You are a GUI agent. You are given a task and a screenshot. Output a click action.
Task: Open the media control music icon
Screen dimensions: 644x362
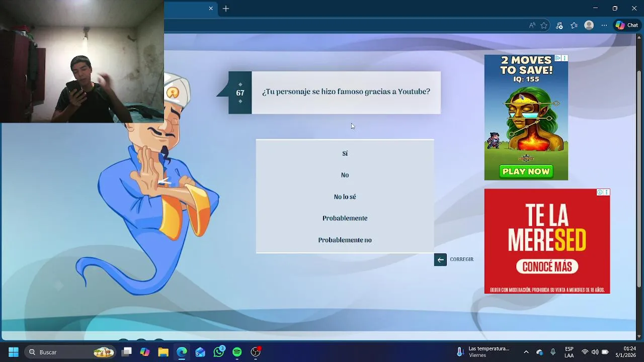click(559, 25)
